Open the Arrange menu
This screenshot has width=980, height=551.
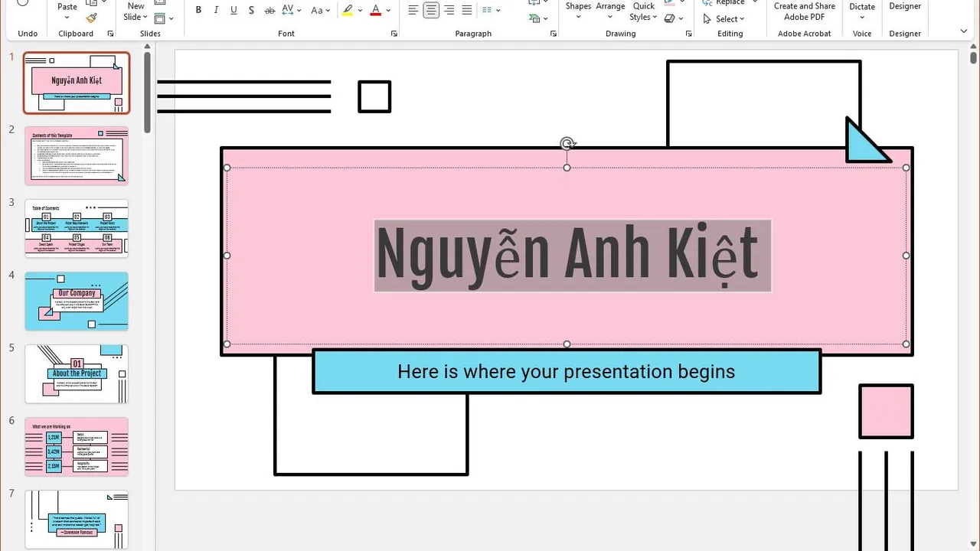tap(610, 11)
